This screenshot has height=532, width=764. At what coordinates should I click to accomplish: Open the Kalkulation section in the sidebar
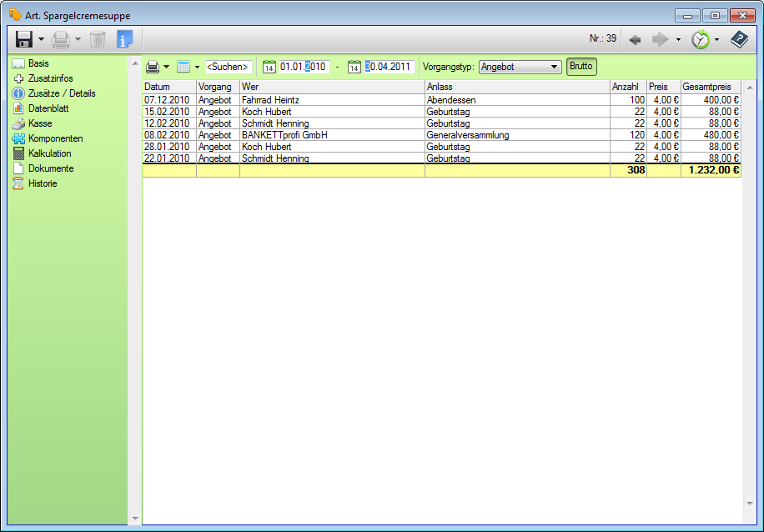pos(49,153)
